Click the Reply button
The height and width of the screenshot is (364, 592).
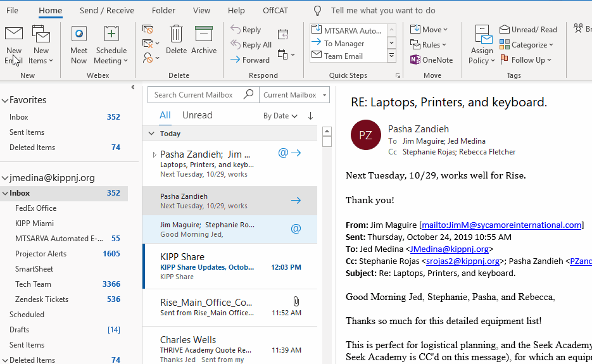pyautogui.click(x=246, y=30)
